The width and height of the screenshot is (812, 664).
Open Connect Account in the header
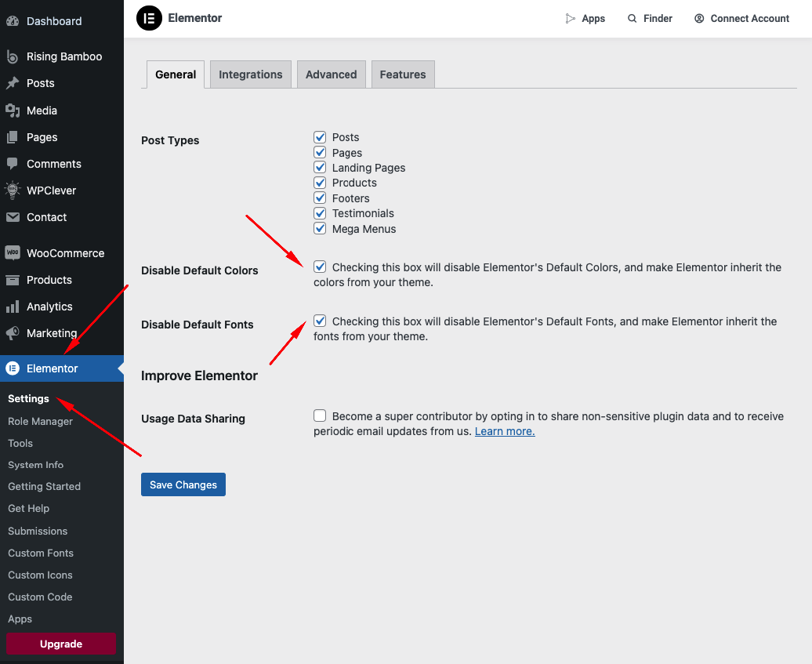(741, 19)
